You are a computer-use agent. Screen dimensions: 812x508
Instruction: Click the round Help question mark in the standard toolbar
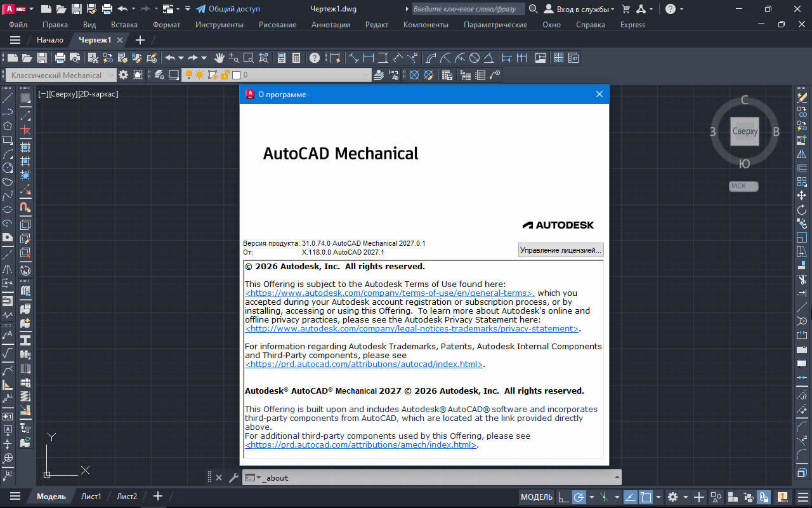point(315,58)
